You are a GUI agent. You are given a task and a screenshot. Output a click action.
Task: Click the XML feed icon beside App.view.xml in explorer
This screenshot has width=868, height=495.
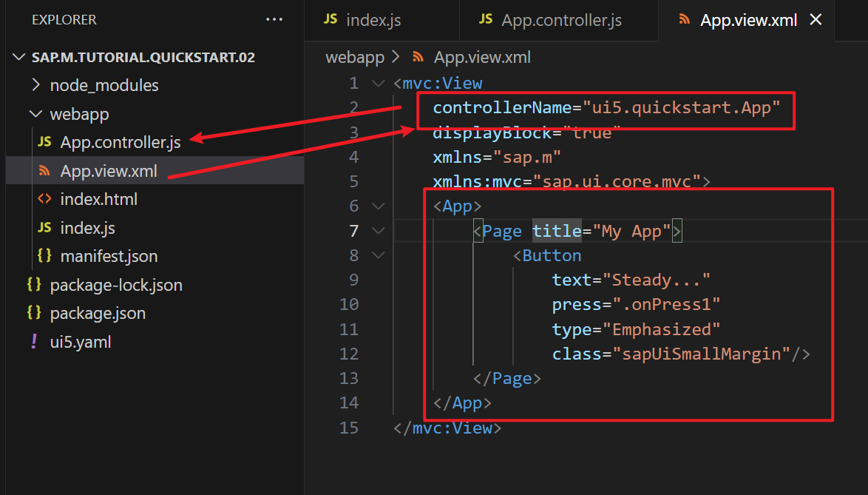click(x=44, y=171)
